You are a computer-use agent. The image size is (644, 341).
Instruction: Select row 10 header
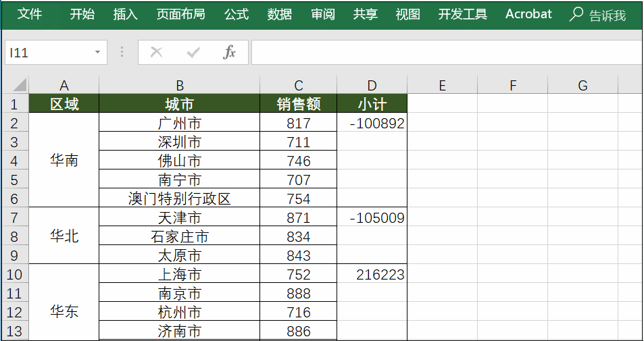(x=14, y=274)
